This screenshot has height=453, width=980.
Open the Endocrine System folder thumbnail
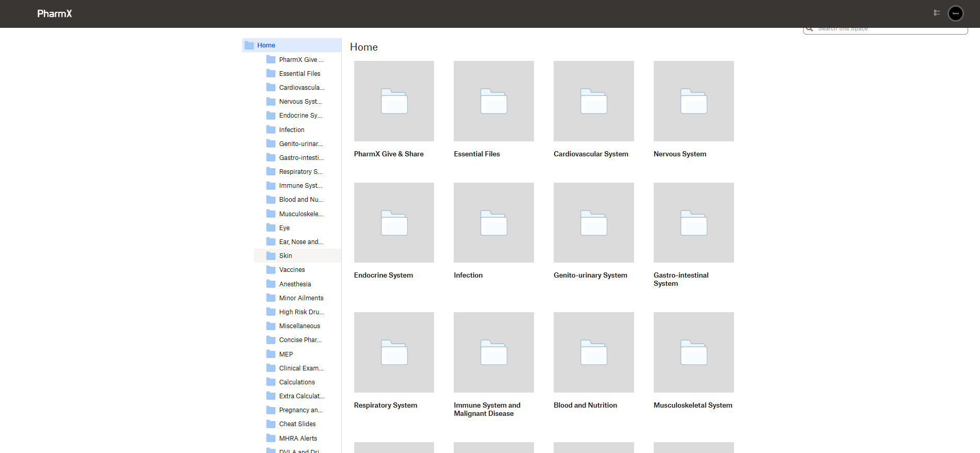(394, 222)
